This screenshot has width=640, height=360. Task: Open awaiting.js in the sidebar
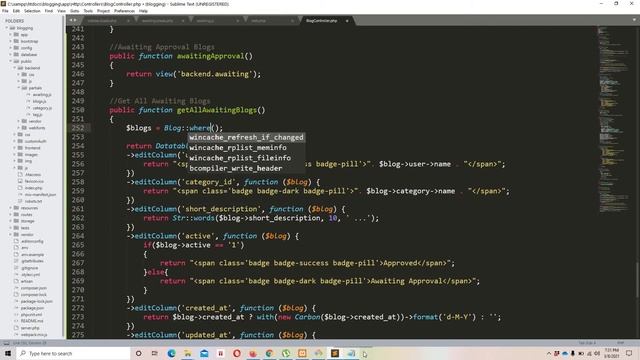[x=42, y=94]
